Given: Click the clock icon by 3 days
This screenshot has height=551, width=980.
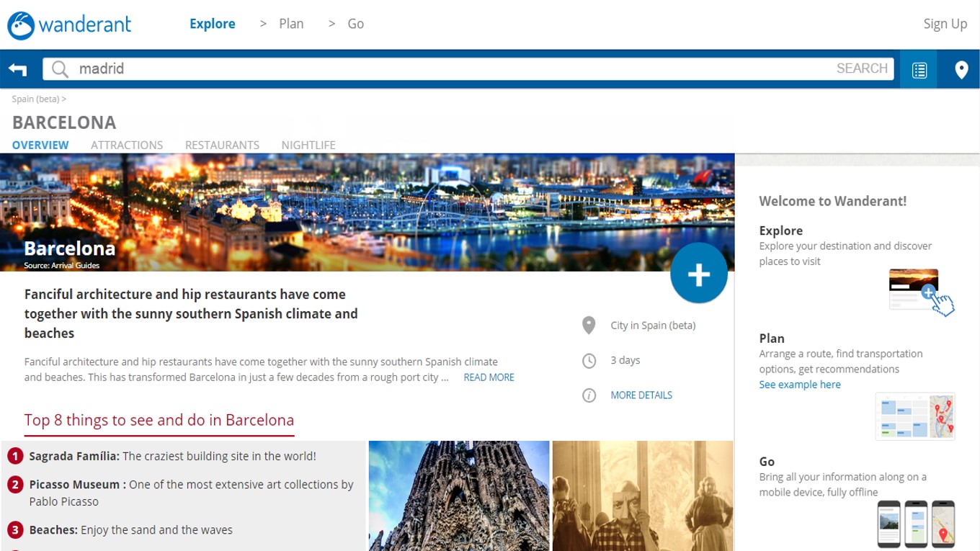Looking at the screenshot, I should pyautogui.click(x=589, y=361).
